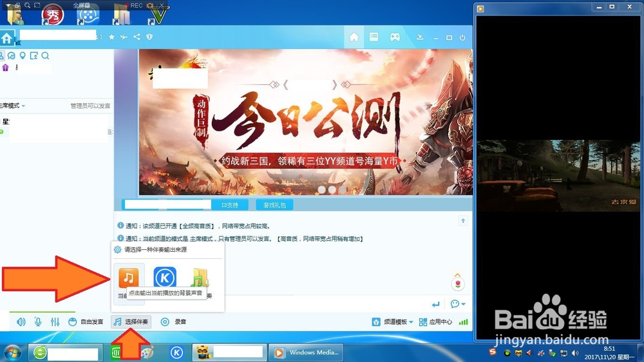This screenshot has width=644, height=362.
Task: Click the 游戏礼包 tab button
Action: (x=274, y=205)
